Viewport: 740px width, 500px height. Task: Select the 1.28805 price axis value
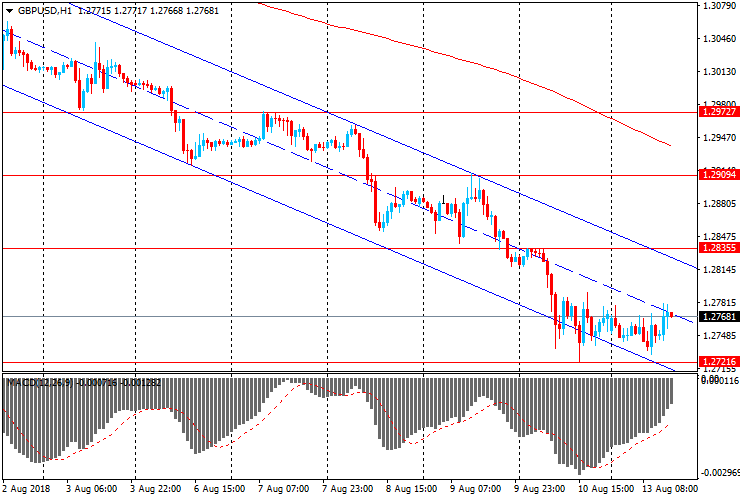point(719,203)
